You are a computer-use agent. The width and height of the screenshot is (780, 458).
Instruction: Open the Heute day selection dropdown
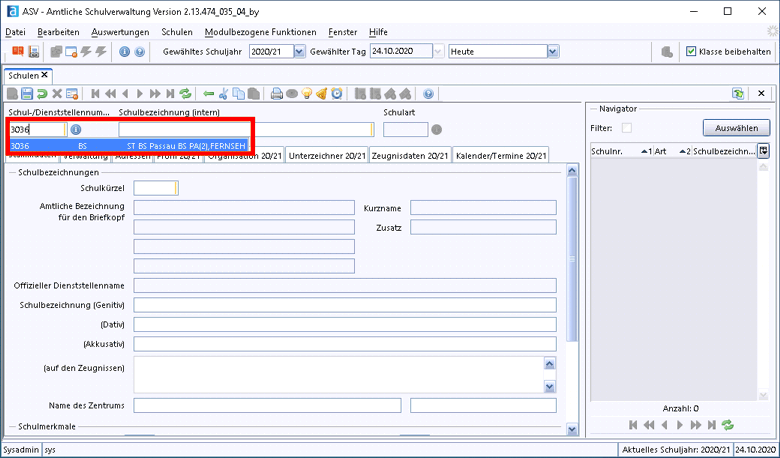click(553, 51)
